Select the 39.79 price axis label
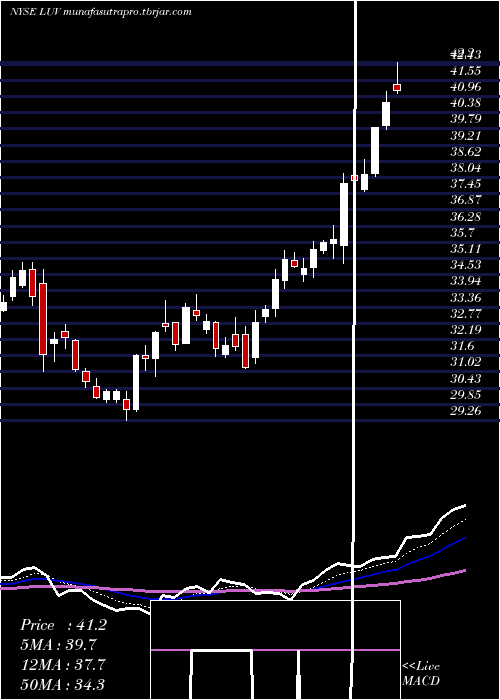The height and width of the screenshot is (700, 500). [466, 119]
